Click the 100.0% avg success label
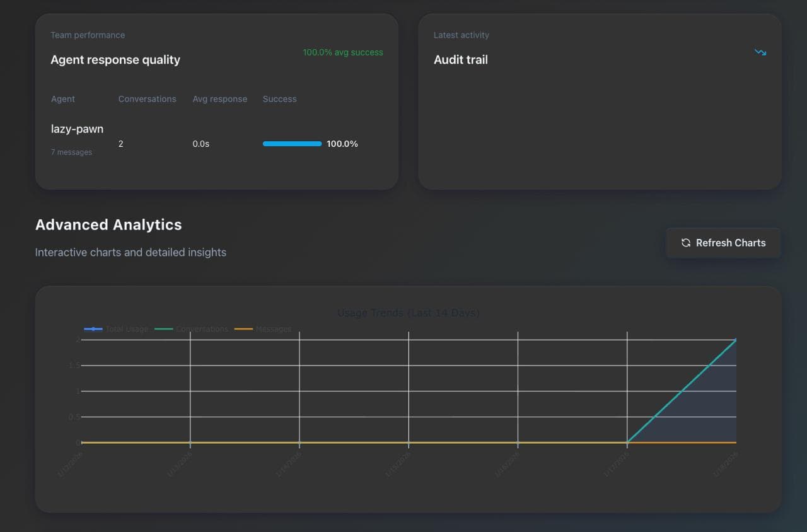The width and height of the screenshot is (807, 532). 342,52
